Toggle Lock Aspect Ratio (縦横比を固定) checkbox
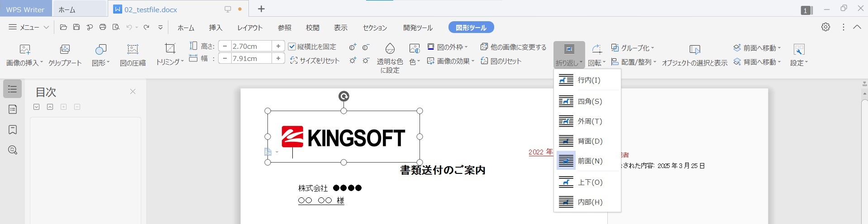This screenshot has height=224, width=868. [292, 47]
